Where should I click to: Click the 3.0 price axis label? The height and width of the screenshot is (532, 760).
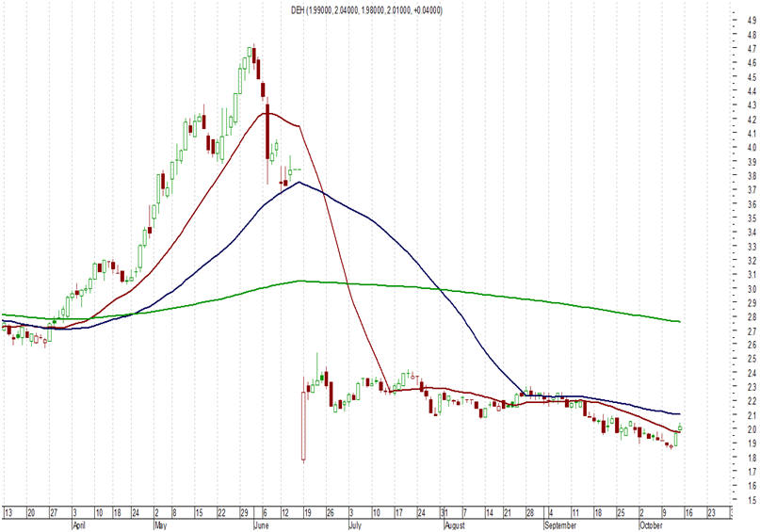point(752,289)
